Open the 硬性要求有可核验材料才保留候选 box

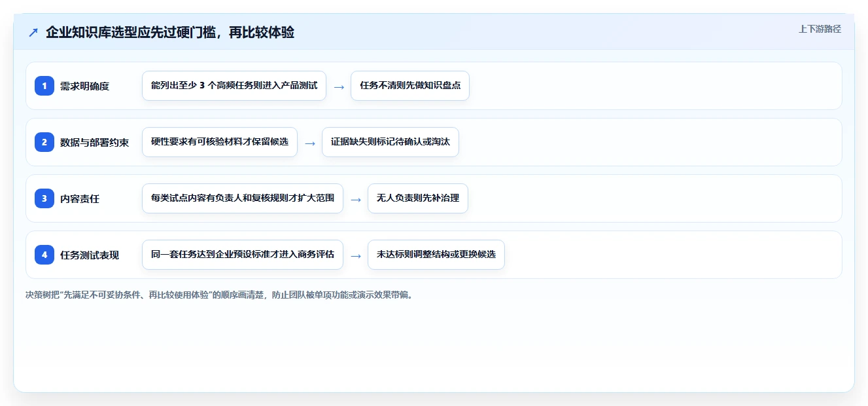[x=220, y=142]
